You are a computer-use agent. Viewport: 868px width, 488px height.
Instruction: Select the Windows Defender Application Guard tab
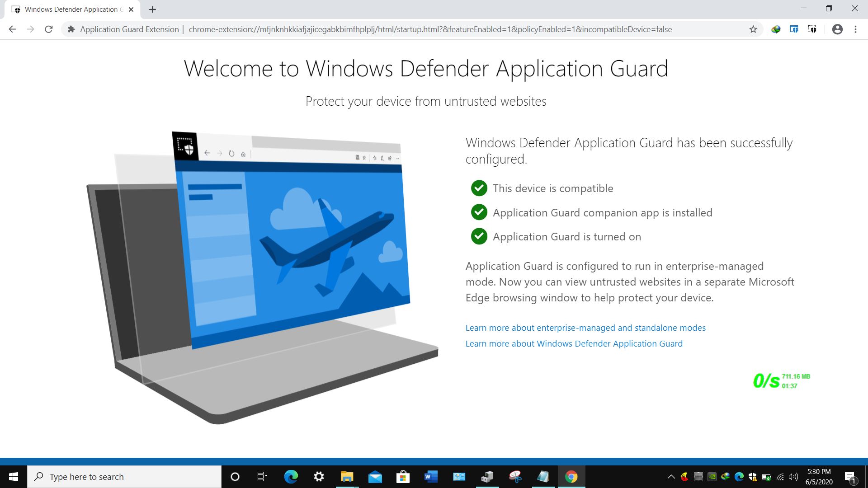tap(72, 9)
